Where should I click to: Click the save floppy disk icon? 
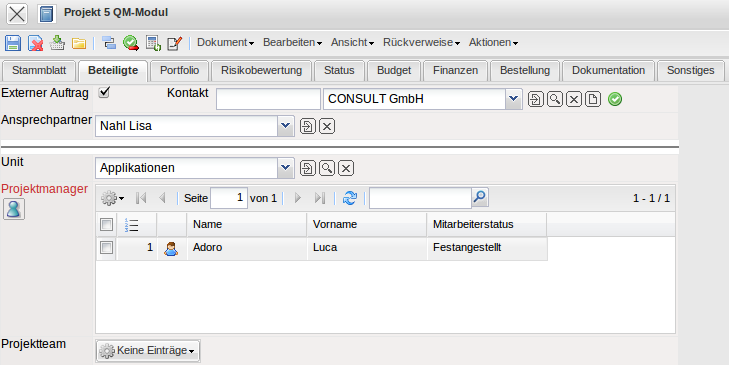pos(13,43)
